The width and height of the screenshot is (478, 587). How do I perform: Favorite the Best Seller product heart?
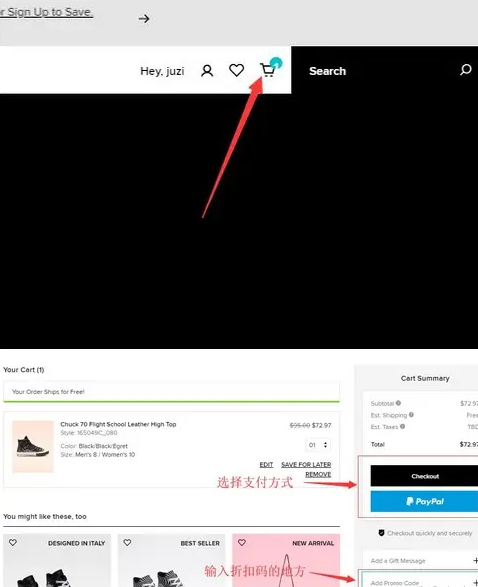127,542
